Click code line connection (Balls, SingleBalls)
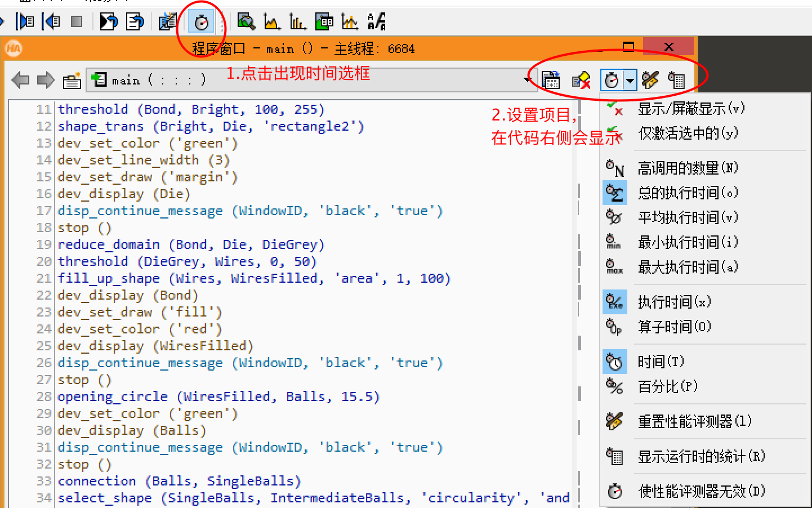Viewport: 812px width, 508px height. [179, 481]
